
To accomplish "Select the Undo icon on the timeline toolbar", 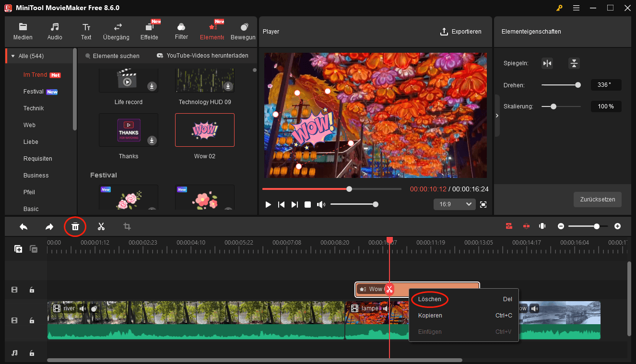I will coord(24,226).
